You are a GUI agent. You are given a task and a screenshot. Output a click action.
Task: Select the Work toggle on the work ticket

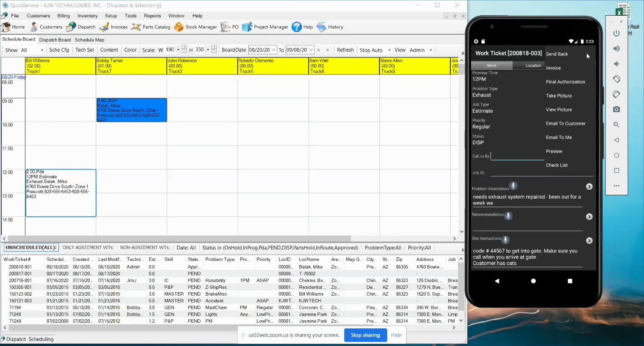(x=491, y=66)
